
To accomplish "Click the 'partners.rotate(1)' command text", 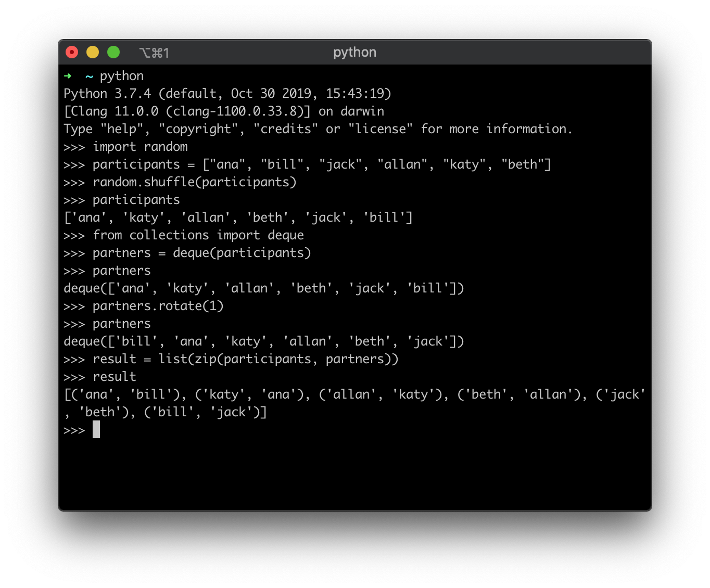I will (x=158, y=306).
